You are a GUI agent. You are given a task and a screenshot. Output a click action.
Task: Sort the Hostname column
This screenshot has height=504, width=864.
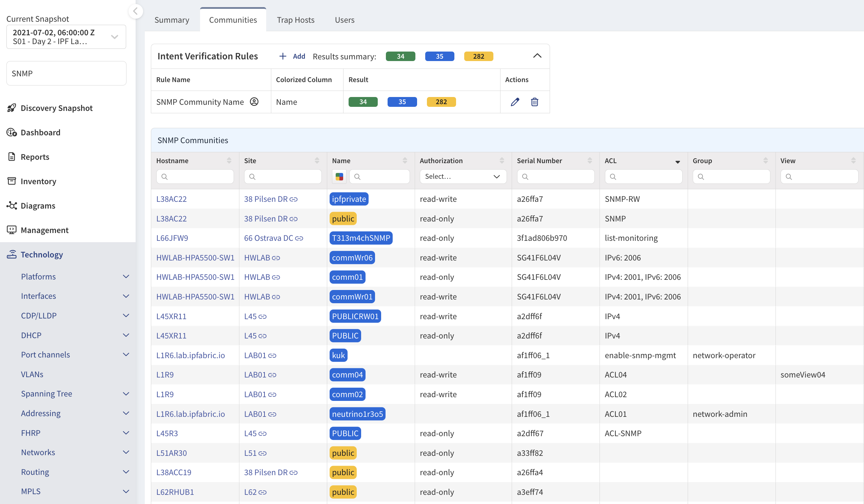pos(229,160)
